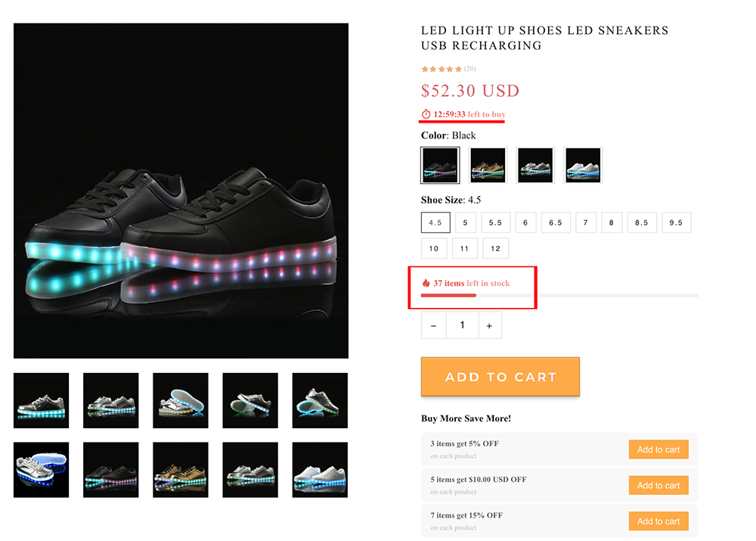Click the countdown timer stopwatch icon
Image resolution: width=756 pixels, height=541 pixels.
(426, 114)
